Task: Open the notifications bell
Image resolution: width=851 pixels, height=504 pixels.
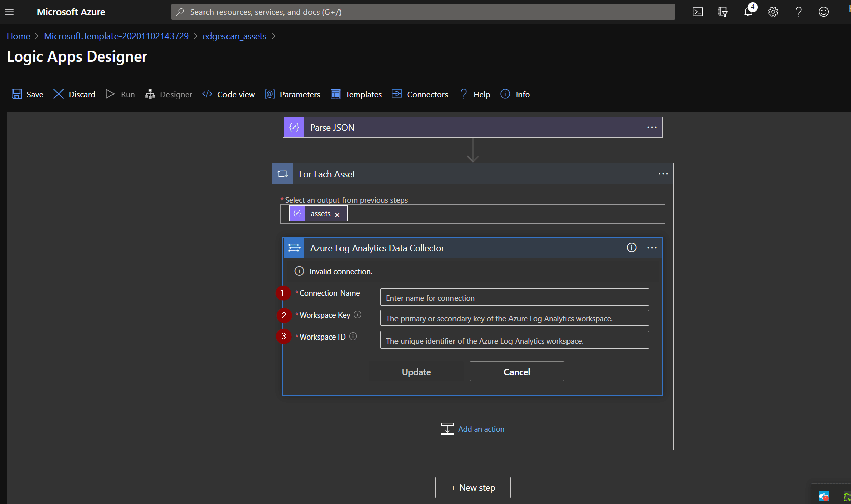Action: tap(748, 12)
